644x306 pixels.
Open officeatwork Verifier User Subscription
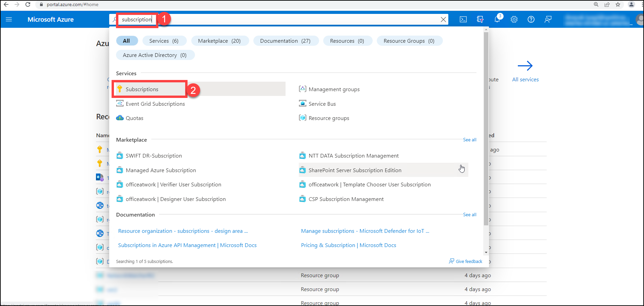(173, 184)
